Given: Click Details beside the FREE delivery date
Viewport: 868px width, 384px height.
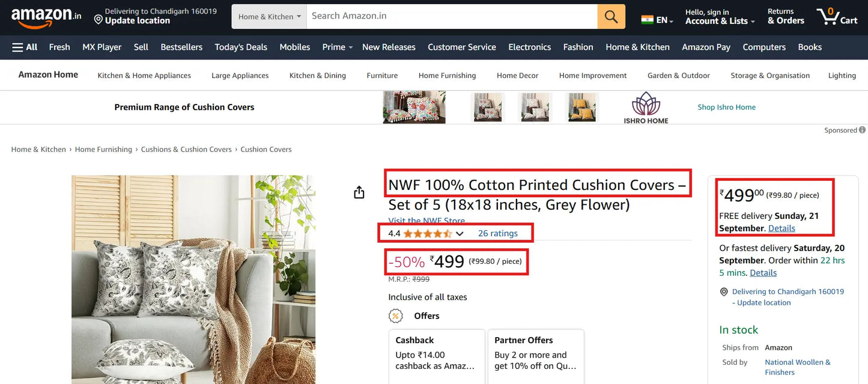Looking at the screenshot, I should (782, 228).
